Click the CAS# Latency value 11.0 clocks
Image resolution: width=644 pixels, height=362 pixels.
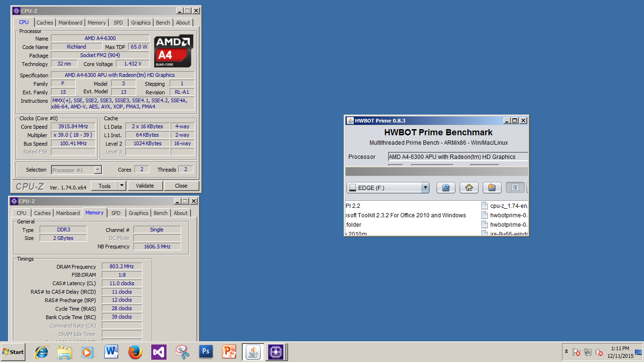tap(122, 283)
